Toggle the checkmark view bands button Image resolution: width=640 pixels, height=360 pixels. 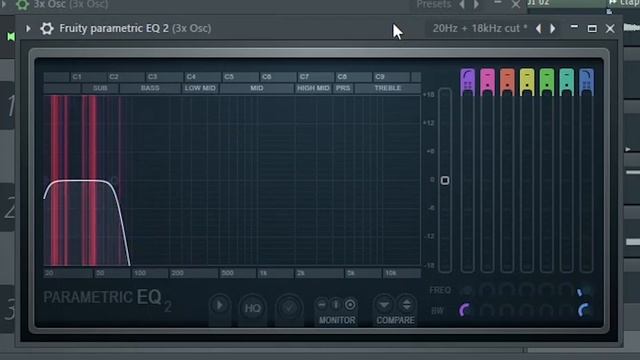(x=289, y=308)
